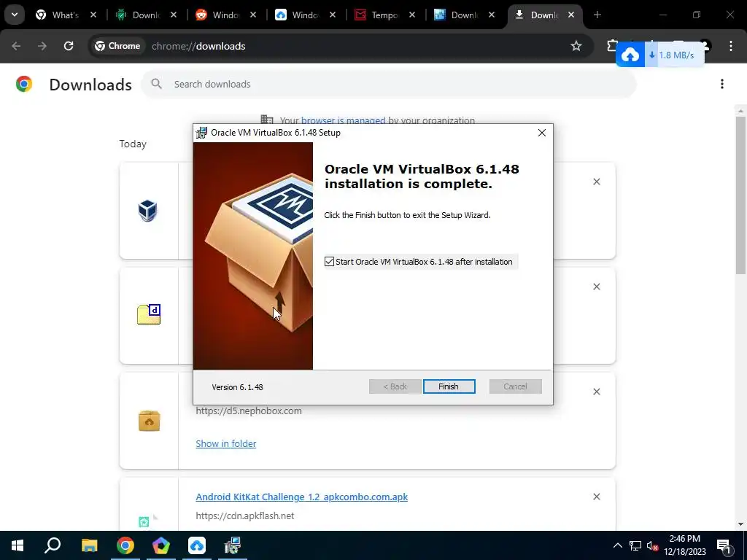Open a new browser tab
The image size is (747, 560).
[597, 15]
